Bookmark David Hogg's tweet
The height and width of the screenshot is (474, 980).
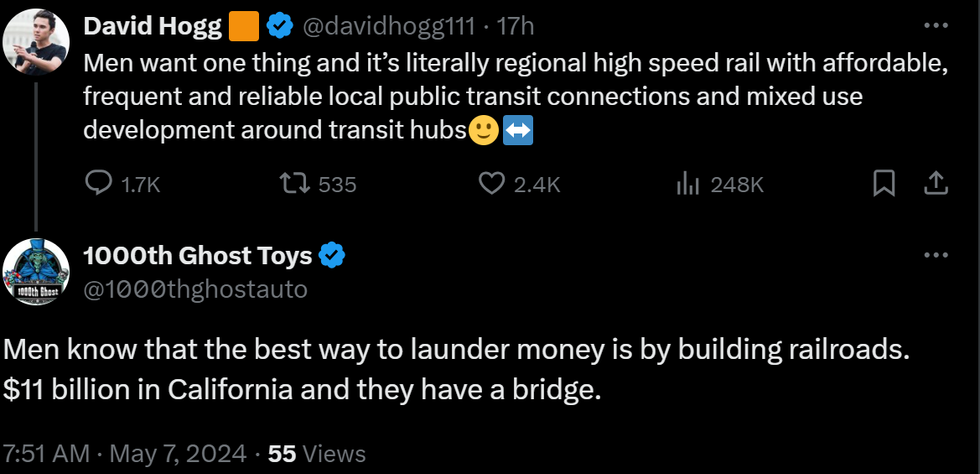[884, 183]
